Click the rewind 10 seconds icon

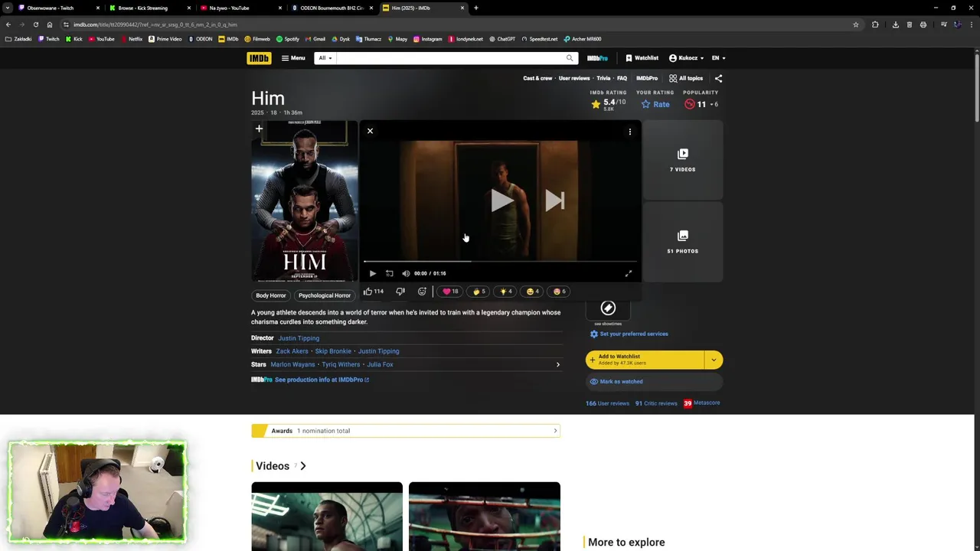pyautogui.click(x=389, y=273)
